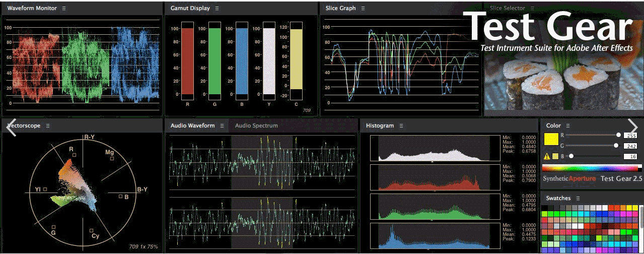
Task: Go to the previous slide arrow
Action: point(11,127)
